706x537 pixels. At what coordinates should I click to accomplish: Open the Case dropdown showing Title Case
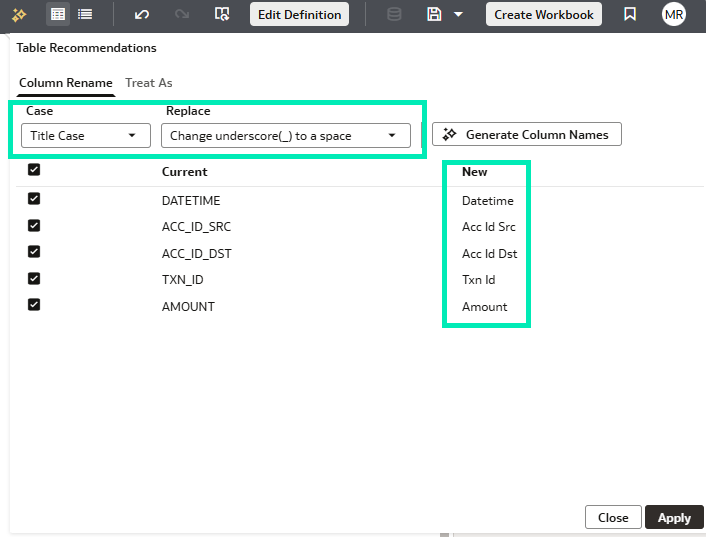click(86, 135)
